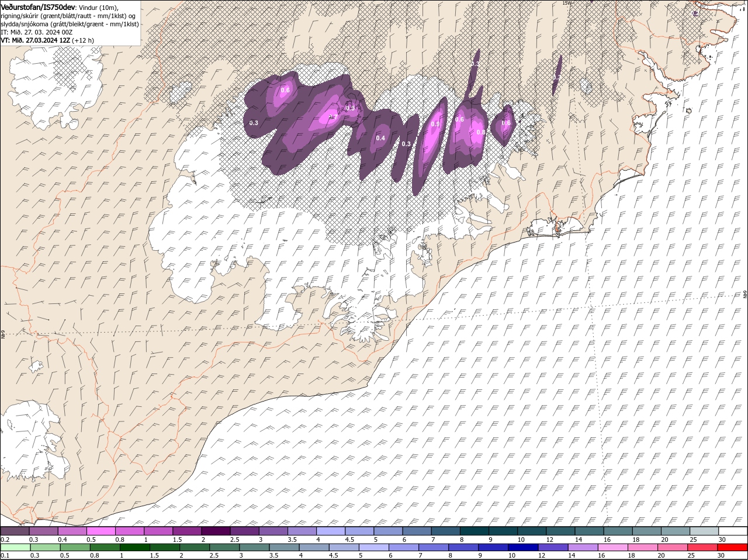Select the 5–6 pale blue rain legend swatch

click(374, 548)
